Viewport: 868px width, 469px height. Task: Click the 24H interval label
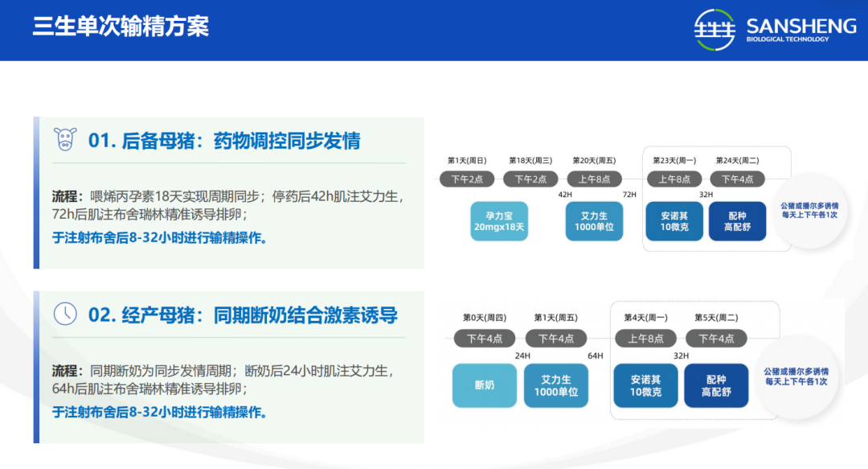click(522, 356)
